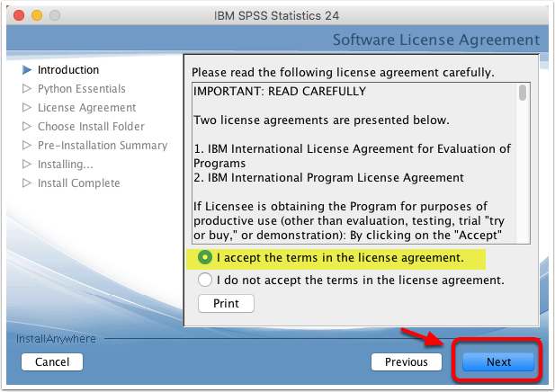555x392 pixels.
Task: Select the Install Complete step label
Action: (x=79, y=183)
